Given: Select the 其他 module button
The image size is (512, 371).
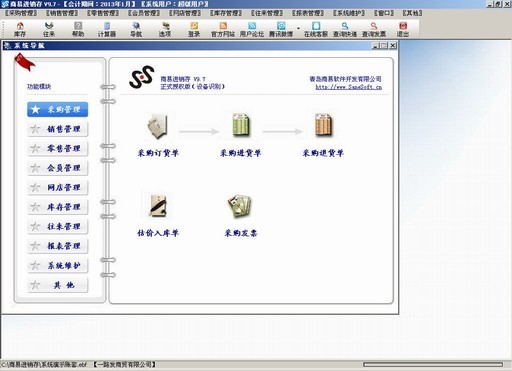Looking at the screenshot, I should point(58,285).
